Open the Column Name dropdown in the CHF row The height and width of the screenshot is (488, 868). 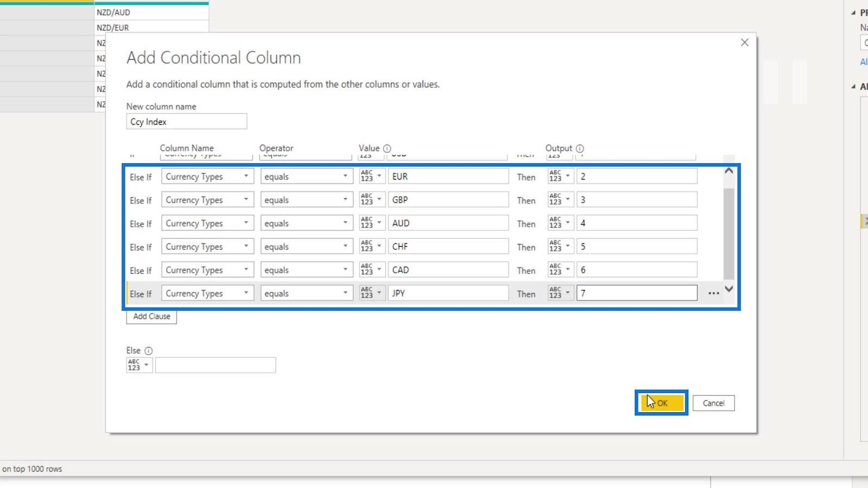tap(207, 246)
